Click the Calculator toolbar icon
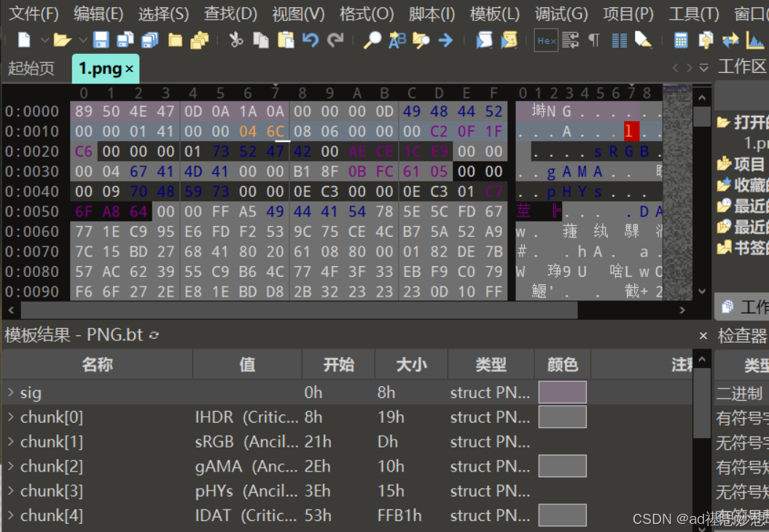The width and height of the screenshot is (769, 532). point(679,41)
